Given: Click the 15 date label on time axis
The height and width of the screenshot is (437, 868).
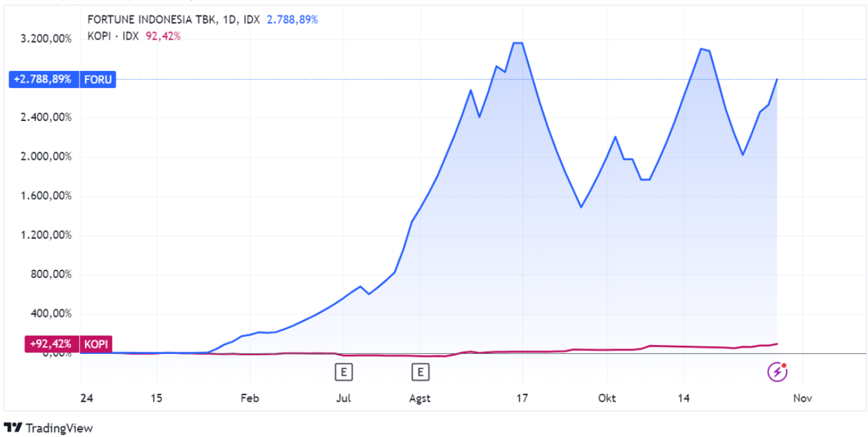Looking at the screenshot, I should tap(157, 398).
